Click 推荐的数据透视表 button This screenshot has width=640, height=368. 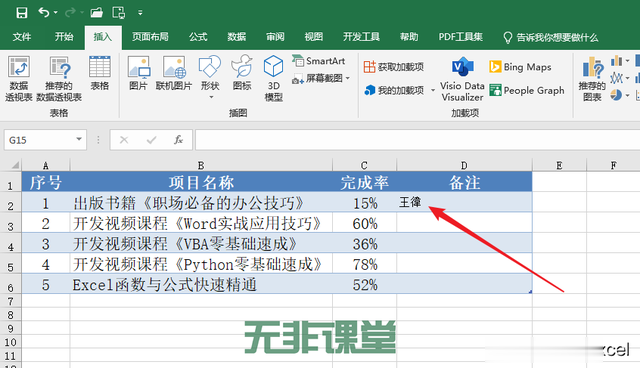59,78
